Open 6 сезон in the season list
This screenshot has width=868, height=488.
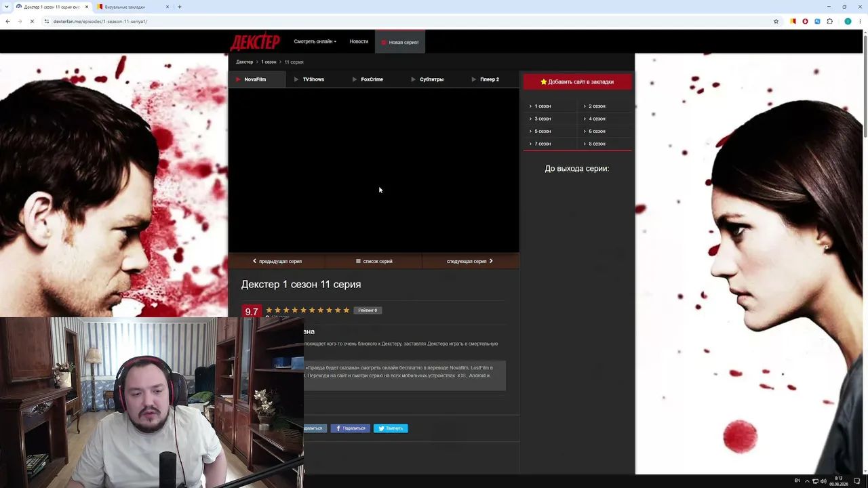click(x=595, y=131)
